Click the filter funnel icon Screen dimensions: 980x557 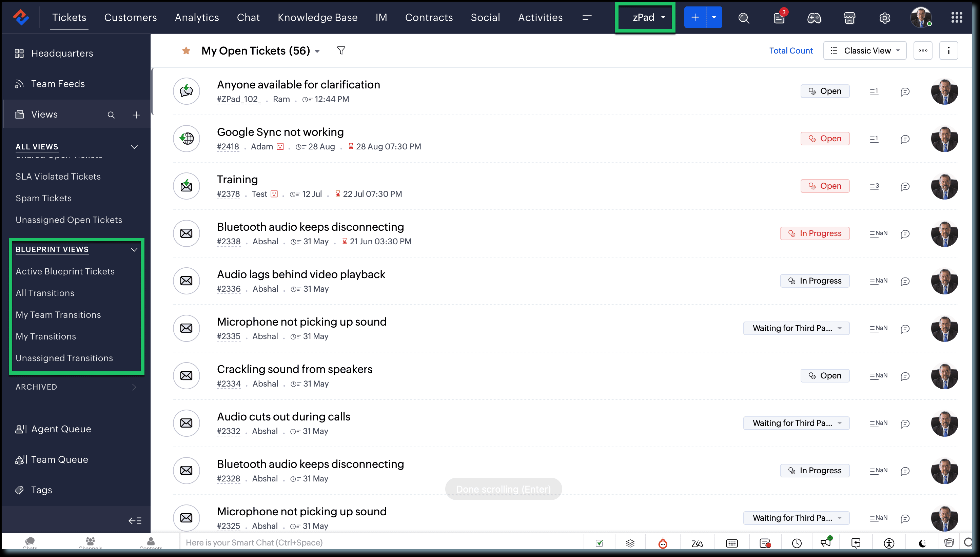click(341, 50)
